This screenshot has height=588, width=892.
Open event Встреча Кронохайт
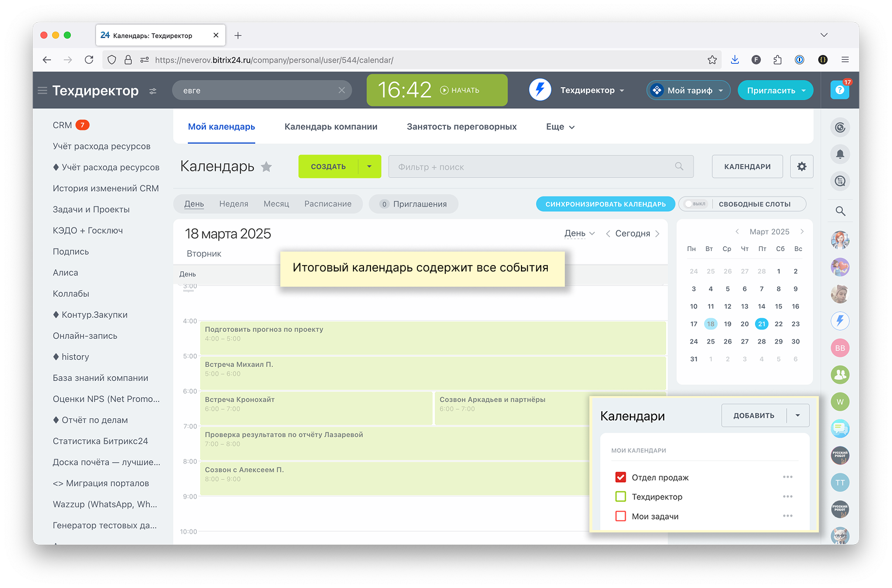pos(316,408)
